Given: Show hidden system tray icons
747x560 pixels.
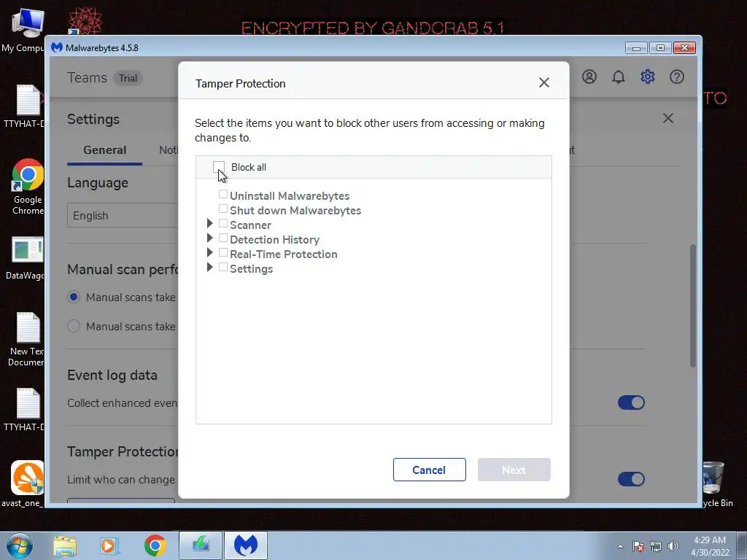Looking at the screenshot, I should pos(620,546).
